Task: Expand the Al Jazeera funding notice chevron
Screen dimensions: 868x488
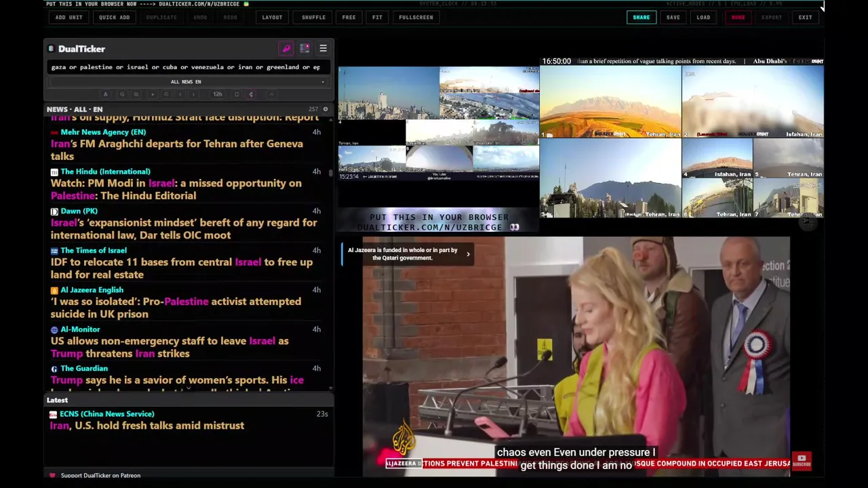Action: point(468,254)
